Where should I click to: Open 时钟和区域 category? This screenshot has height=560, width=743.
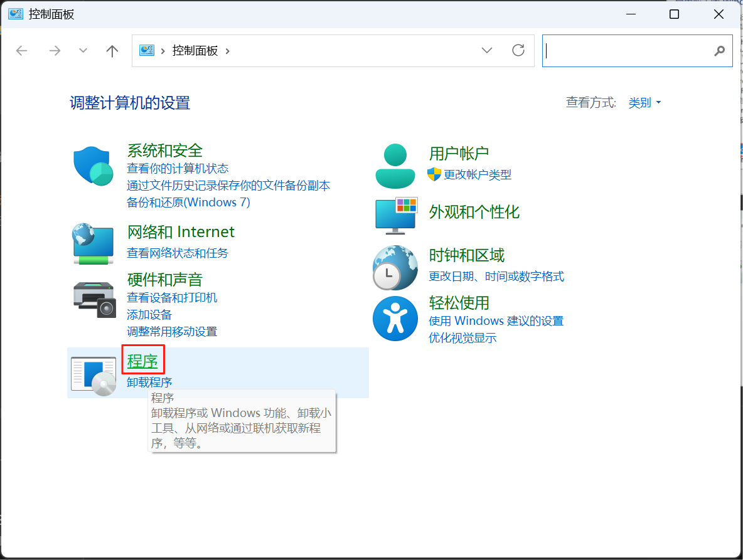click(x=466, y=256)
